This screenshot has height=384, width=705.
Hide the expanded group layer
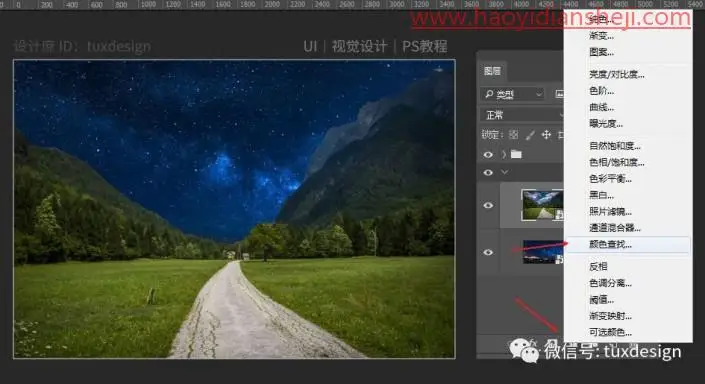488,173
